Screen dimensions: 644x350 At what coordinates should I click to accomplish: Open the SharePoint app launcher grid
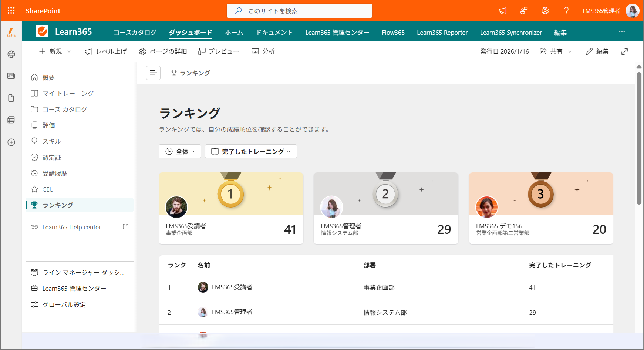click(x=11, y=11)
